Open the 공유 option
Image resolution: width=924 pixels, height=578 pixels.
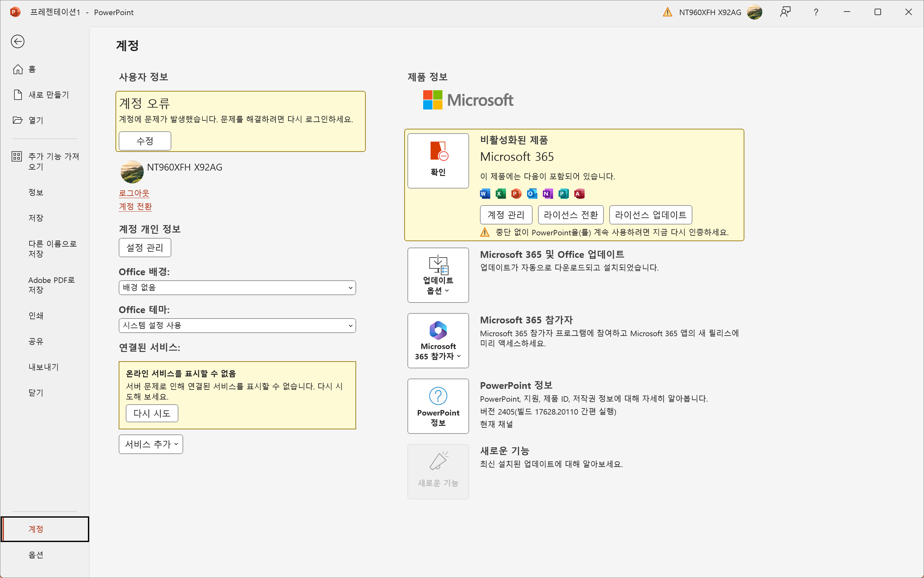(x=45, y=341)
